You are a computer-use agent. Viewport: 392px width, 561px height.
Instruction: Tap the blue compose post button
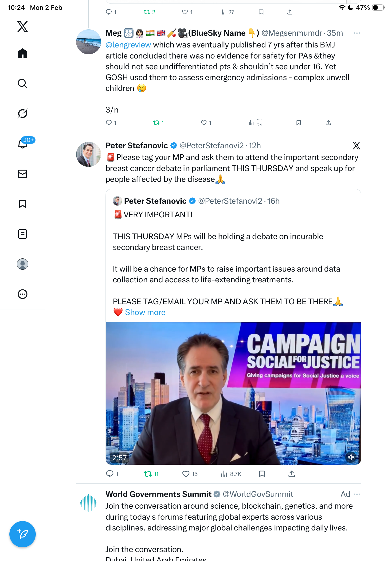[23, 534]
